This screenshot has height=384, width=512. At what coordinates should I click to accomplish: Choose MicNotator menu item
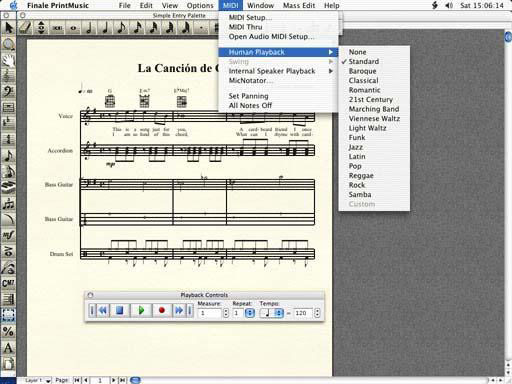[x=278, y=80]
